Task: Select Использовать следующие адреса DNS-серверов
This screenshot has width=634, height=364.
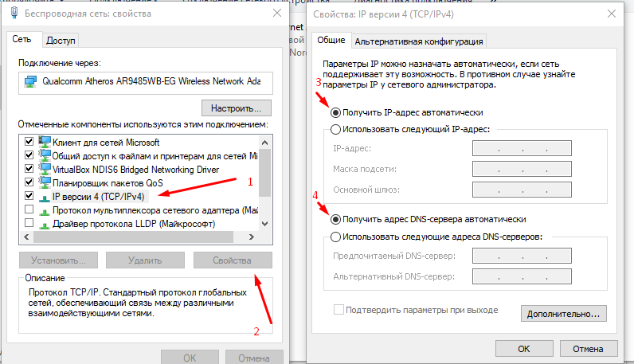Action: click(335, 237)
